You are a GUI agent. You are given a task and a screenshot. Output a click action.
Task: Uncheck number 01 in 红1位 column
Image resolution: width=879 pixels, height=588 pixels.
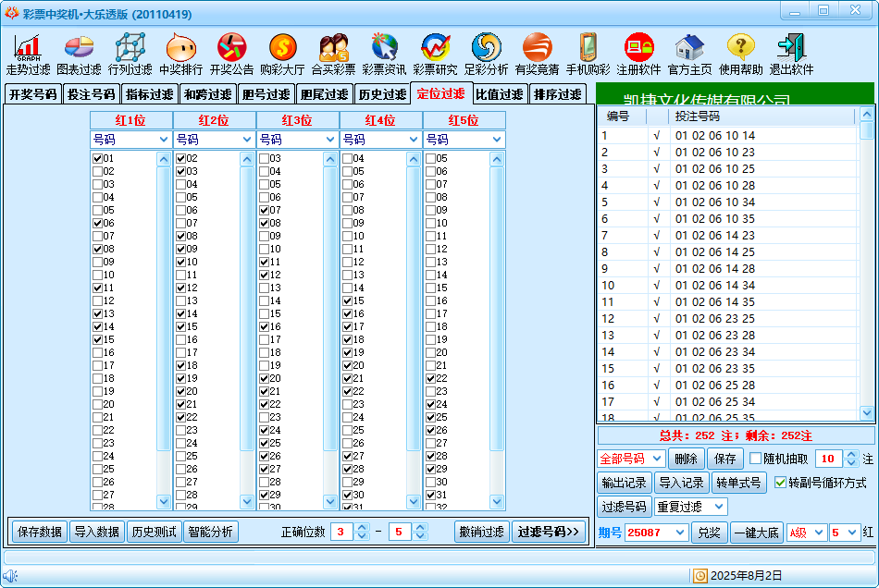click(x=97, y=159)
